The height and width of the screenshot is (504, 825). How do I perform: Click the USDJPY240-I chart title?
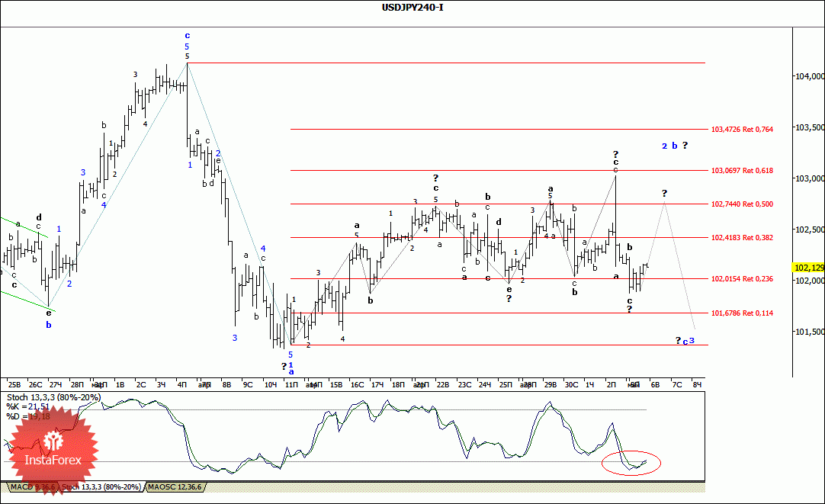pos(412,8)
